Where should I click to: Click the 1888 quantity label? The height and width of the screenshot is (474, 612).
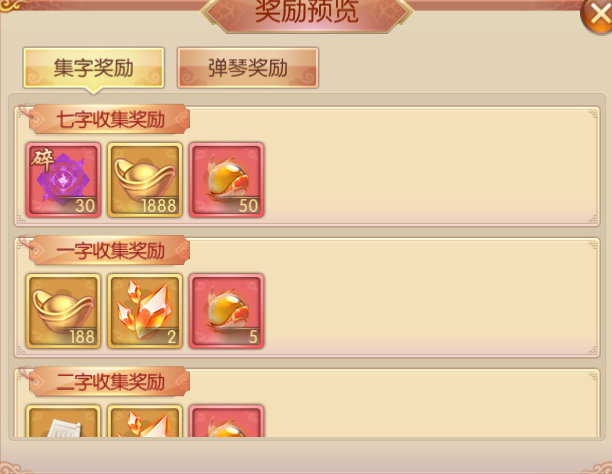[x=159, y=206]
